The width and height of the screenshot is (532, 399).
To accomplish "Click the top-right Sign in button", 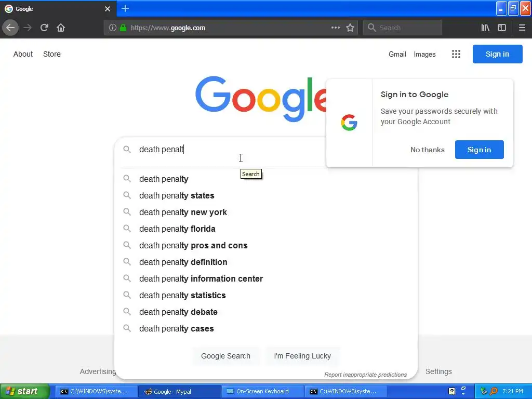I will coord(497,54).
